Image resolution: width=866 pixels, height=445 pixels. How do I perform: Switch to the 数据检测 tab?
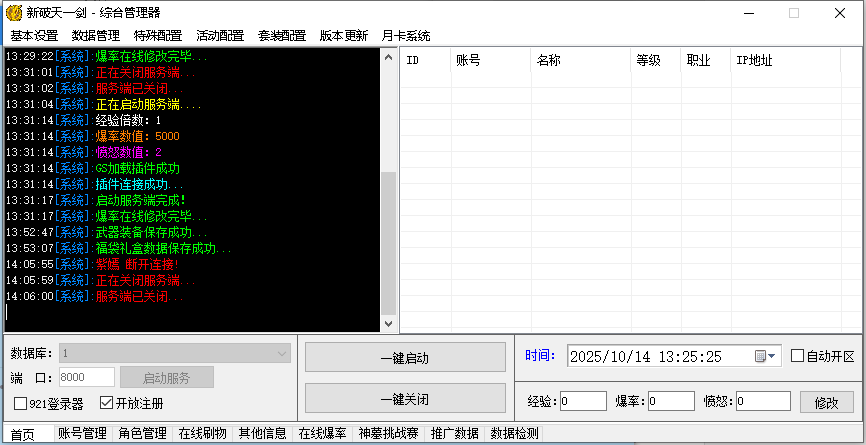coord(515,433)
